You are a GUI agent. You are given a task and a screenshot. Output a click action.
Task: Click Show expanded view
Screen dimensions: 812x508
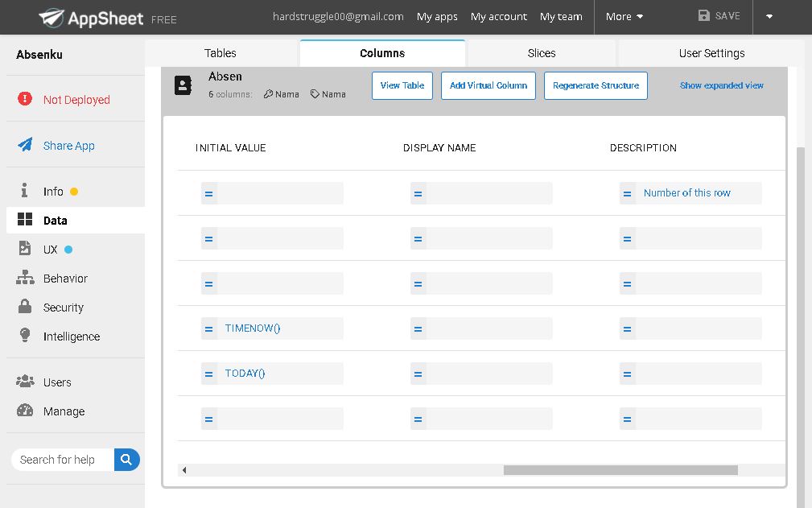pyautogui.click(x=721, y=85)
